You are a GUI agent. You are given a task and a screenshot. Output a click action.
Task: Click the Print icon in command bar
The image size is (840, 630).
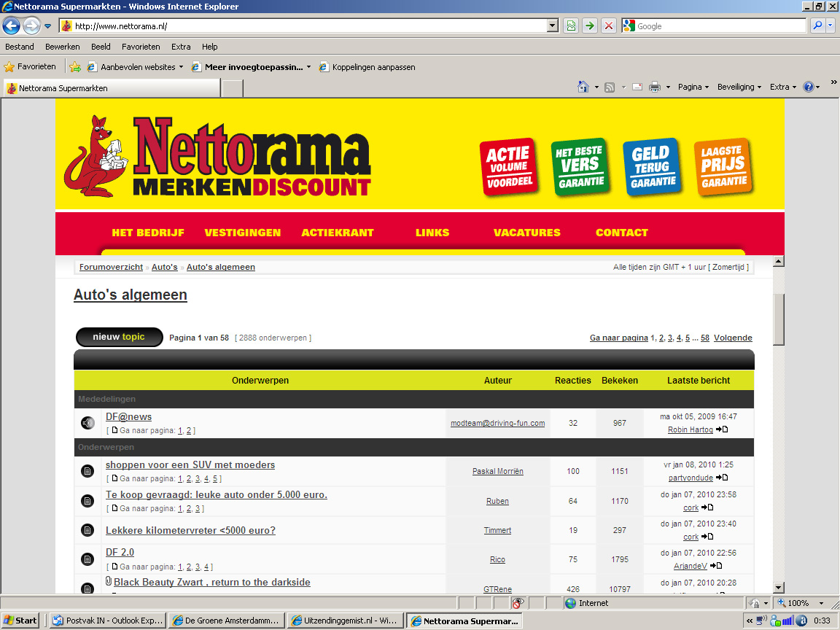[x=655, y=87]
